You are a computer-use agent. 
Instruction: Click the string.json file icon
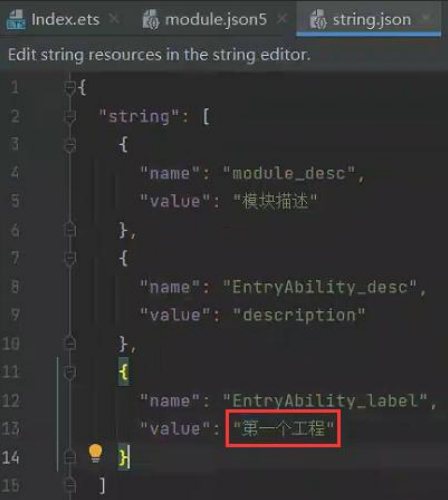click(x=318, y=19)
